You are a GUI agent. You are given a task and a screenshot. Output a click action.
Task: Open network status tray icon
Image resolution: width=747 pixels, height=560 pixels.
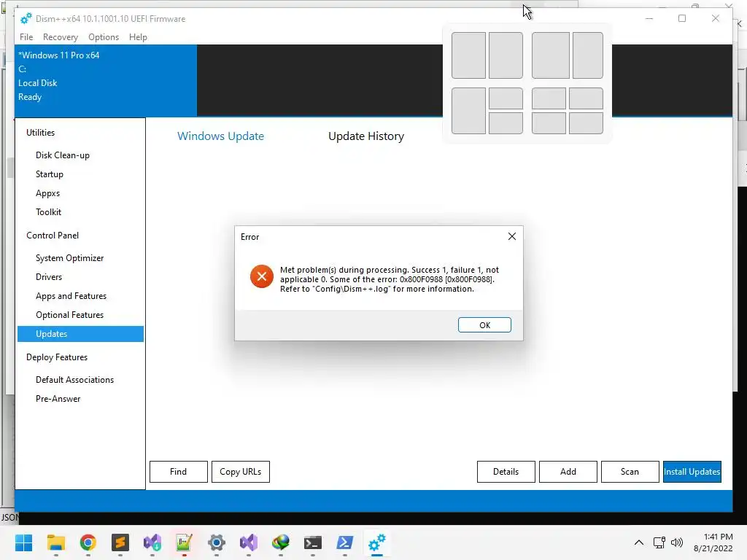pyautogui.click(x=659, y=542)
